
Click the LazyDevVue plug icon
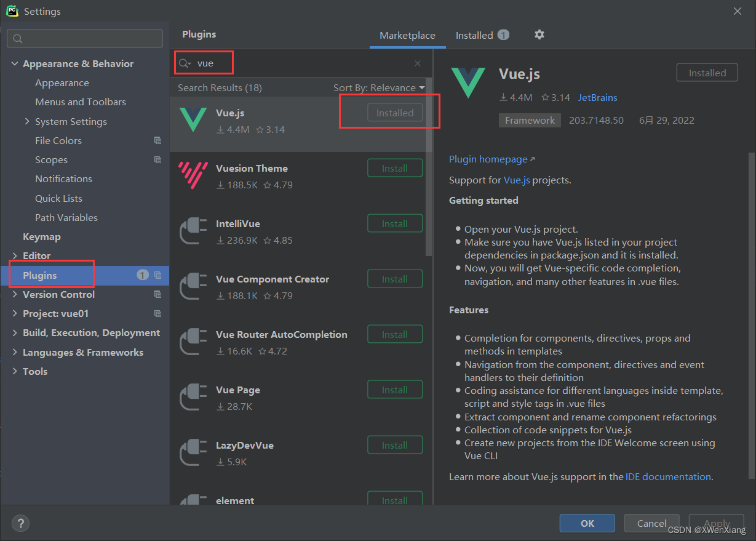tap(193, 452)
